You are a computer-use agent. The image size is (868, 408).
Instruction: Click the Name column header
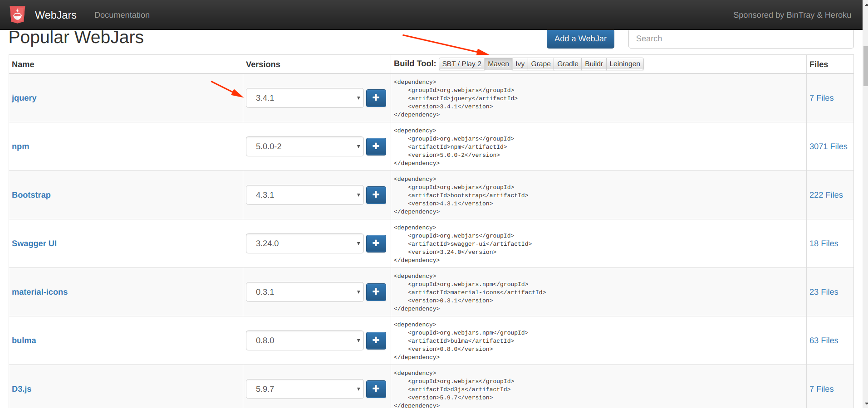tap(23, 64)
